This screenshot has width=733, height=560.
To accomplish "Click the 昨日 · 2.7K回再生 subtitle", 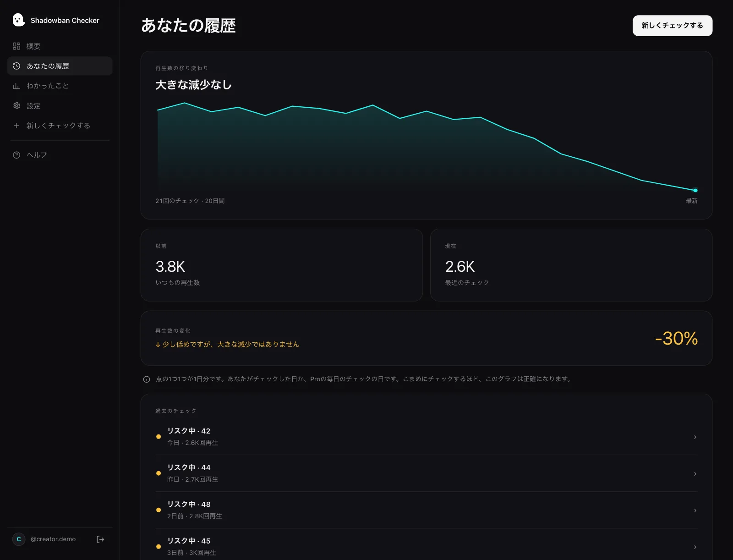I will coord(192,479).
